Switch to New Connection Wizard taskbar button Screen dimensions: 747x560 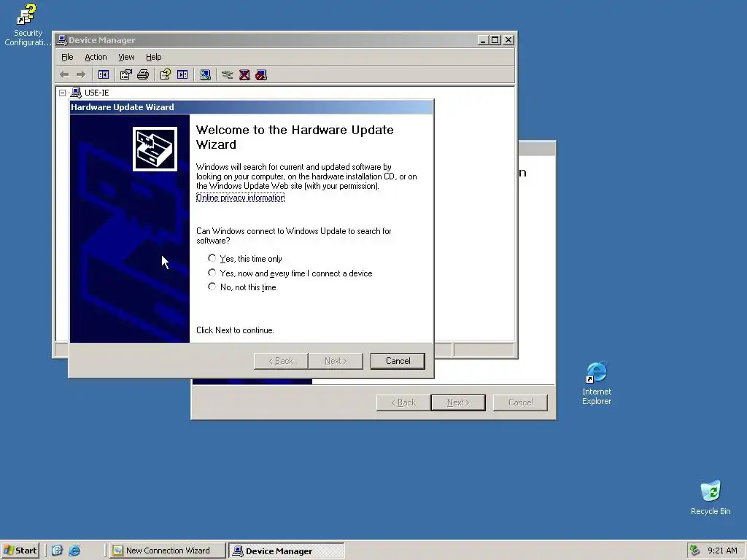tap(167, 551)
